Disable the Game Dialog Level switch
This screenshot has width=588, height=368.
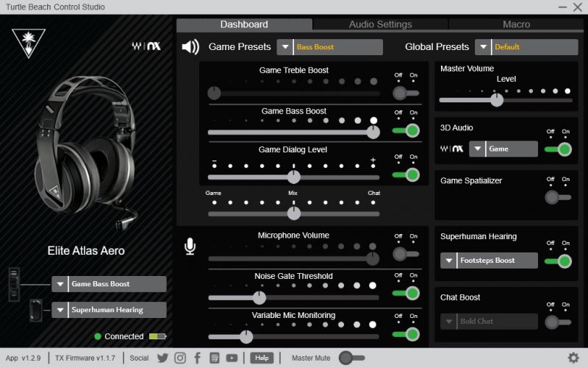click(406, 174)
